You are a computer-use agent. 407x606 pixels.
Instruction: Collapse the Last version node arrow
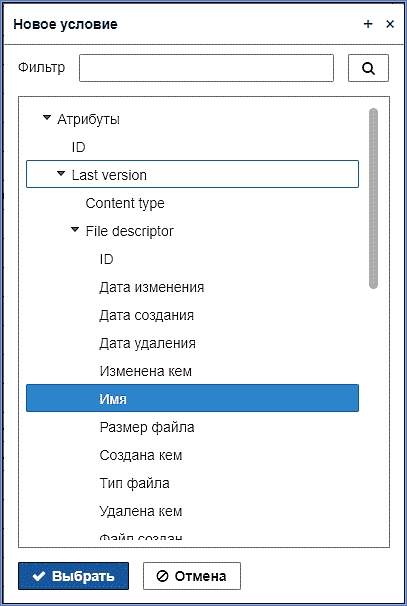(x=61, y=174)
